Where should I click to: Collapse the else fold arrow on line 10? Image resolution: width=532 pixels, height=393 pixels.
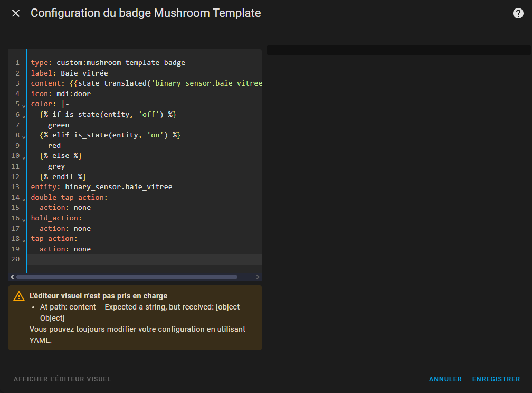click(x=24, y=158)
